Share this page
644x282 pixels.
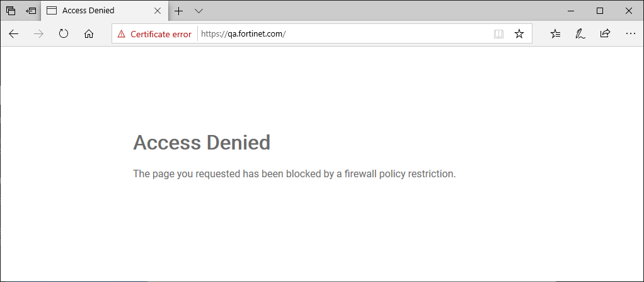point(605,34)
